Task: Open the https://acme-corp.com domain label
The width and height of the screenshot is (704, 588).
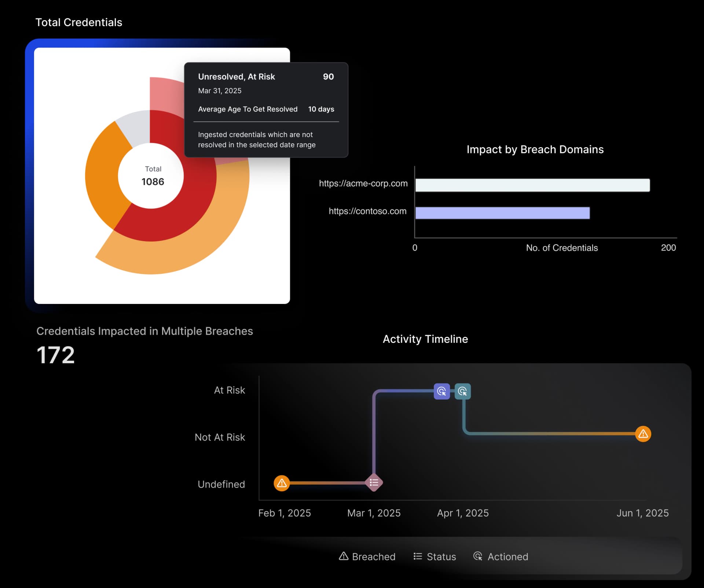Action: [x=363, y=184]
